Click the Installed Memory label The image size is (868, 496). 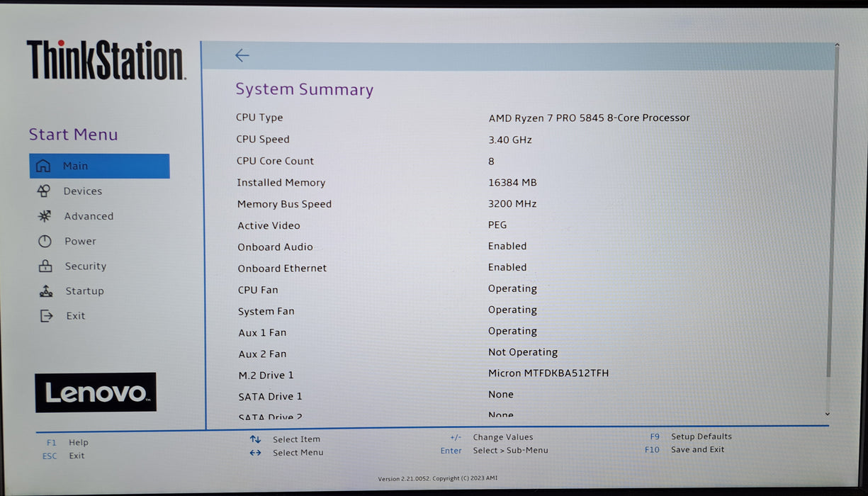281,182
